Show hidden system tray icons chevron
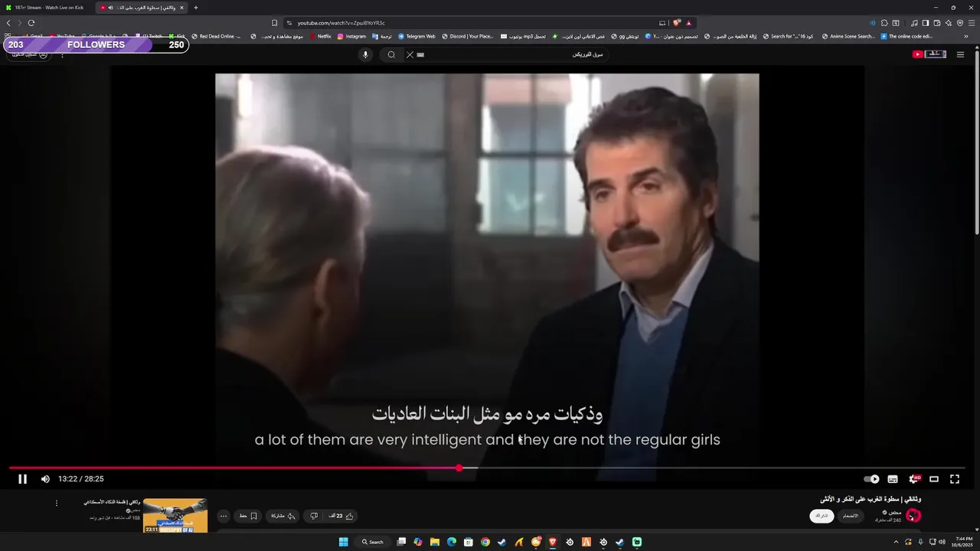 [896, 542]
